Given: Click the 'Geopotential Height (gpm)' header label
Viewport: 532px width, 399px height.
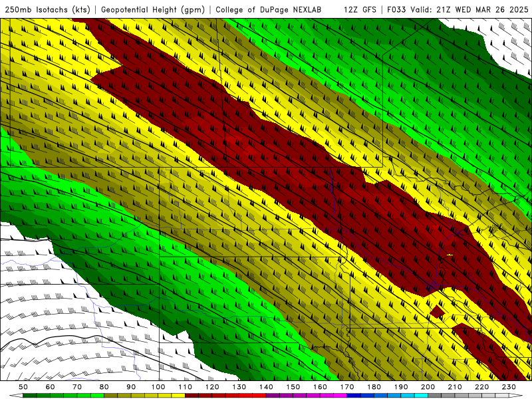Looking at the screenshot, I should [x=153, y=10].
